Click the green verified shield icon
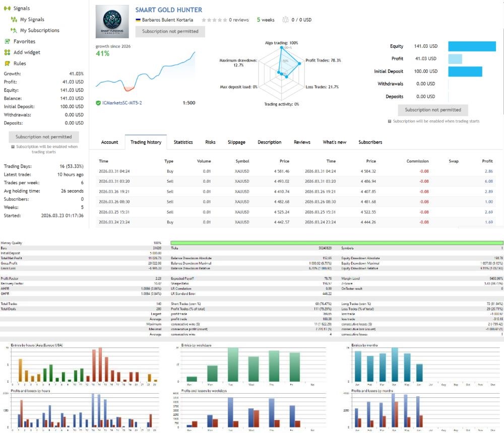The height and width of the screenshot is (433, 504). [x=98, y=103]
